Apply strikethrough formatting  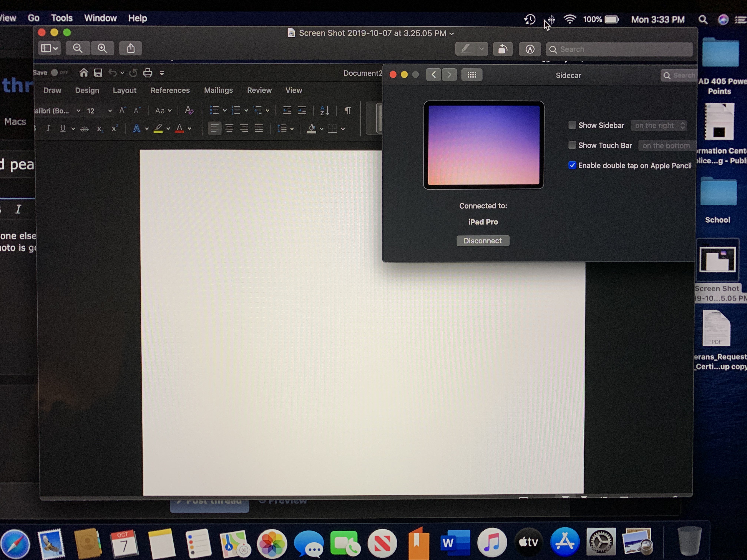pos(84,129)
